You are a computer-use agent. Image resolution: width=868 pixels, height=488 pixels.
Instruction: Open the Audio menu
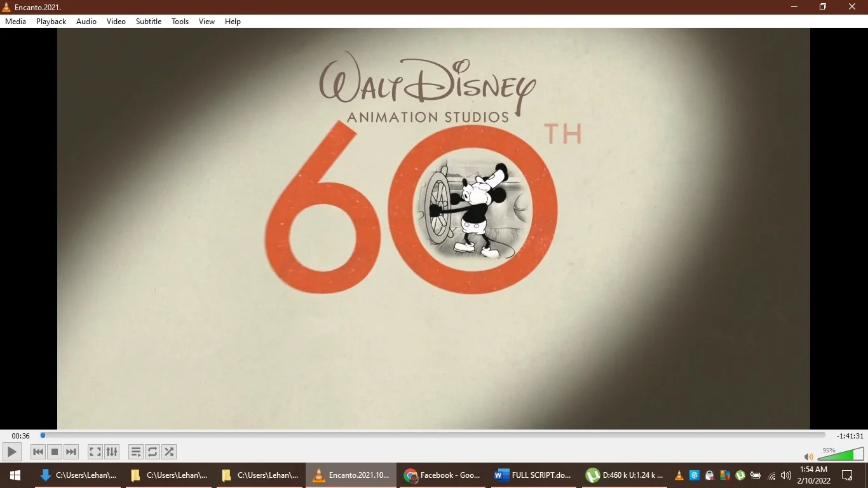pos(86,22)
